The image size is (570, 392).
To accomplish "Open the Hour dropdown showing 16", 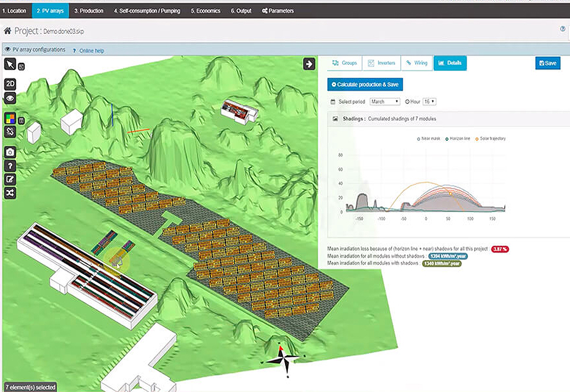I will coord(429,102).
